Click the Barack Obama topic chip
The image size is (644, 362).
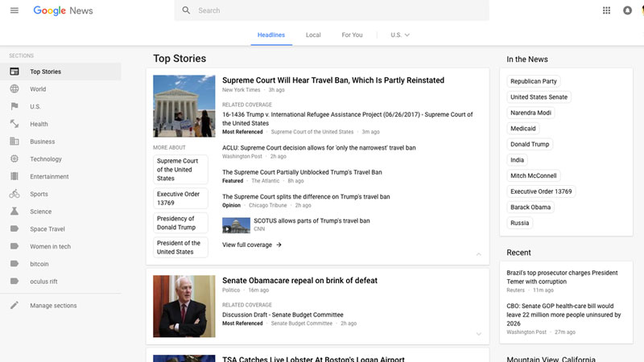(x=530, y=207)
